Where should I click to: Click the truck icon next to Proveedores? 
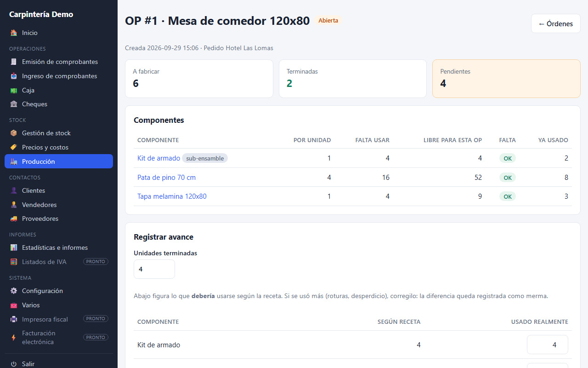pyautogui.click(x=14, y=218)
